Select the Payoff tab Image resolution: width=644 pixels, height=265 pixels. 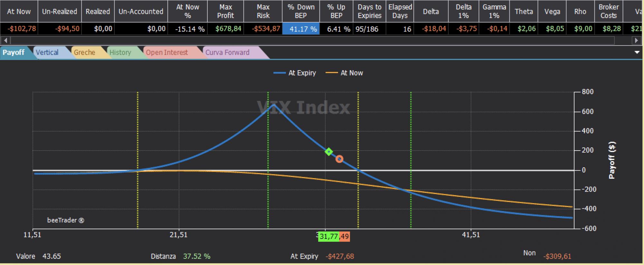[x=14, y=53]
